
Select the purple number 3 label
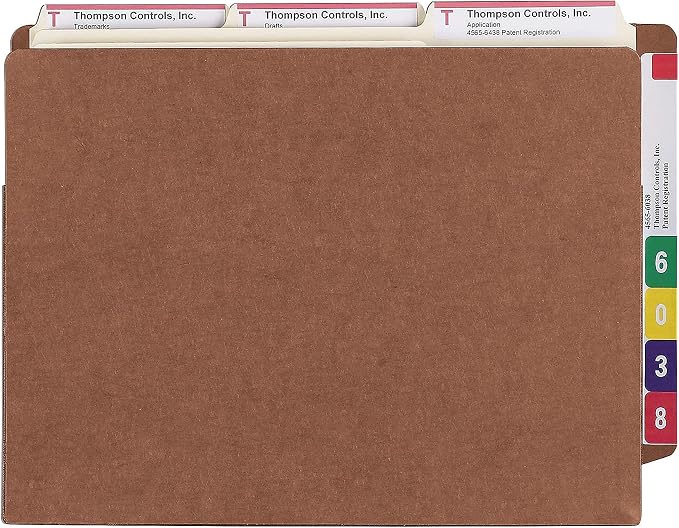click(661, 366)
